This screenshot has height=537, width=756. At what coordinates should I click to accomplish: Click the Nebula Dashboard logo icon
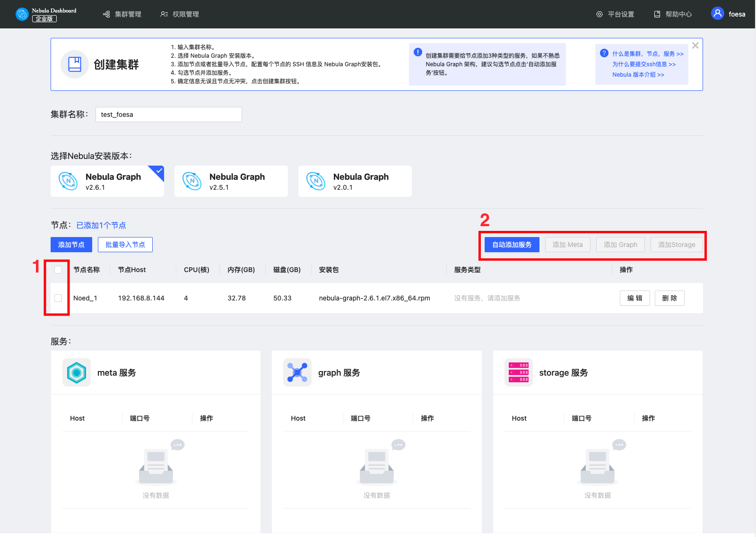(22, 14)
